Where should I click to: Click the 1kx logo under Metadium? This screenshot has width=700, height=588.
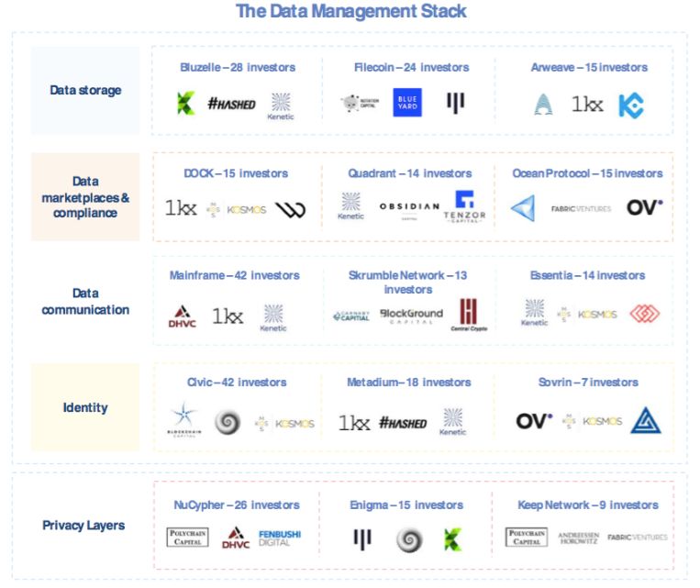[x=354, y=422]
